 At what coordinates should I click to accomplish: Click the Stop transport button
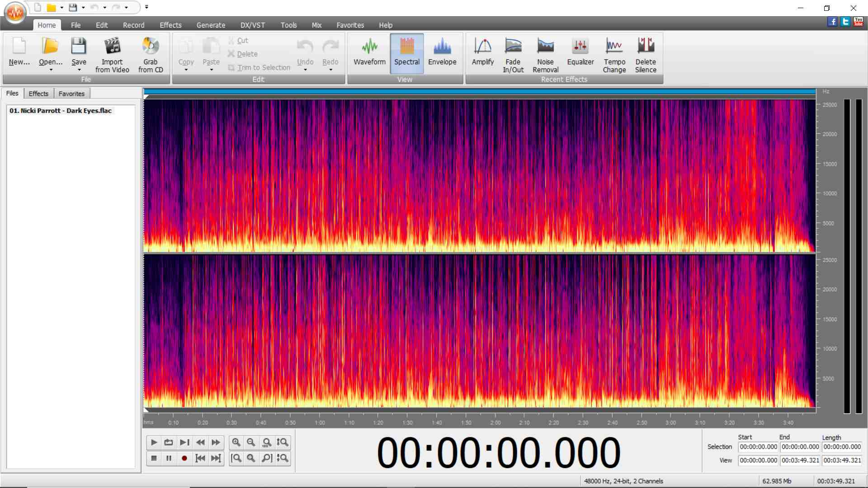tap(154, 458)
